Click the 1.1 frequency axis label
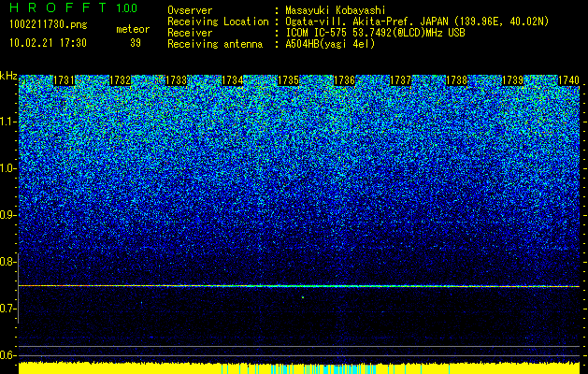 [x=8, y=122]
